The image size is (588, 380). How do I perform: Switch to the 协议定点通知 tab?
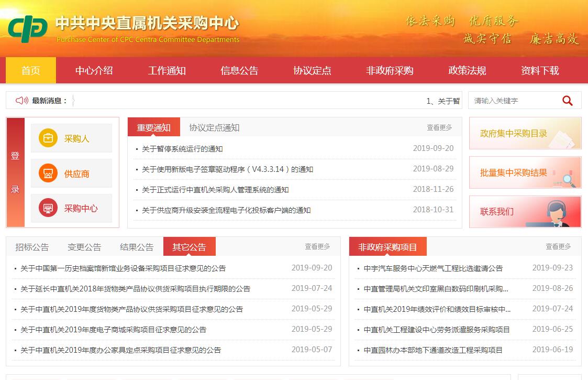(x=214, y=127)
